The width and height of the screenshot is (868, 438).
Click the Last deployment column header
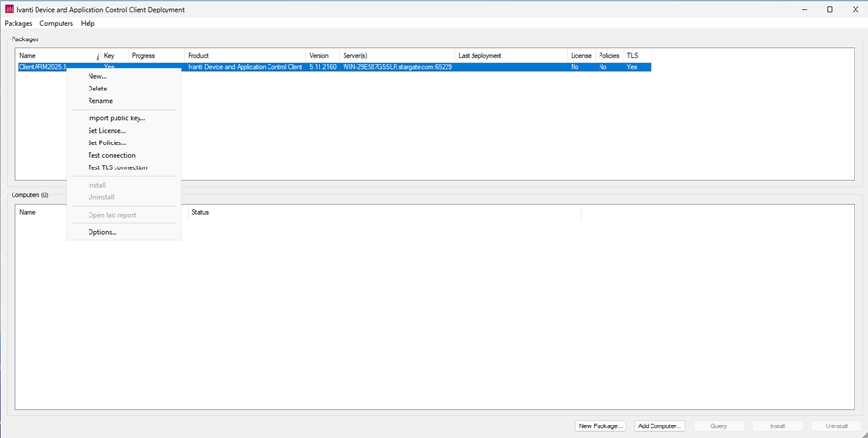click(x=511, y=56)
